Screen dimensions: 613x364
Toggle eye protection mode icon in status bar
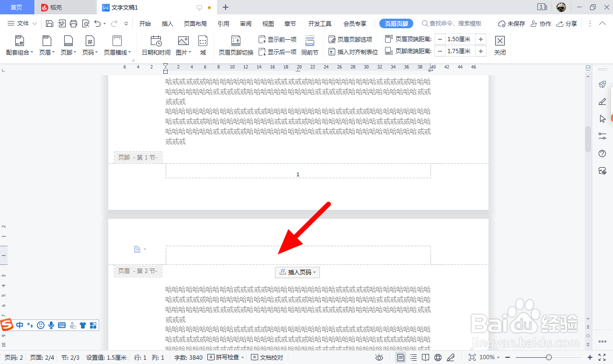click(x=379, y=357)
